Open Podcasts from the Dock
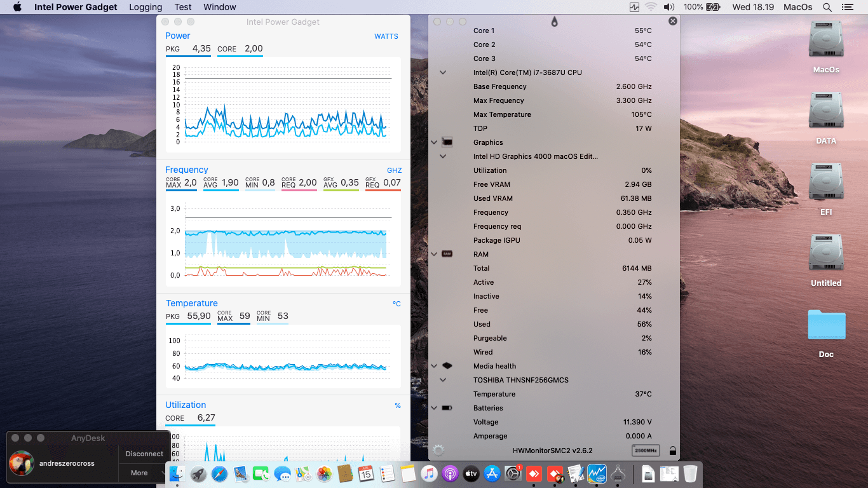Screen dimensions: 868x488 pyautogui.click(x=450, y=473)
